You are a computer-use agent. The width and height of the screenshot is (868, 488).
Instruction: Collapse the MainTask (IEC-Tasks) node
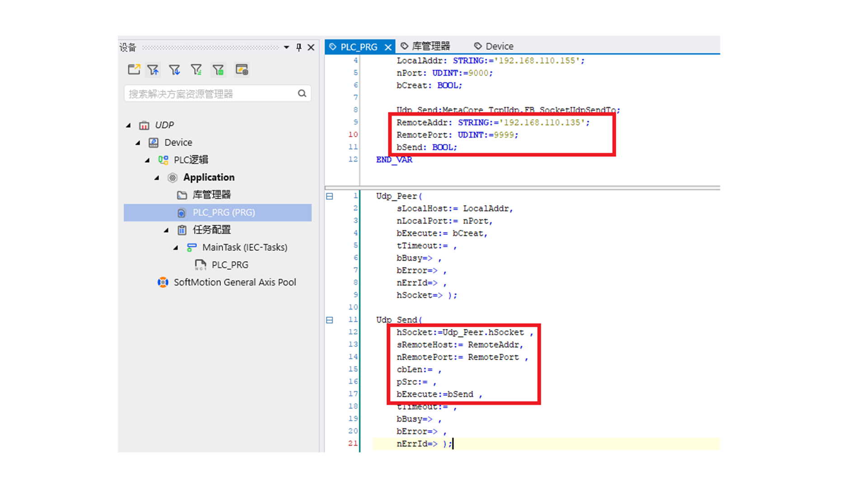click(176, 248)
